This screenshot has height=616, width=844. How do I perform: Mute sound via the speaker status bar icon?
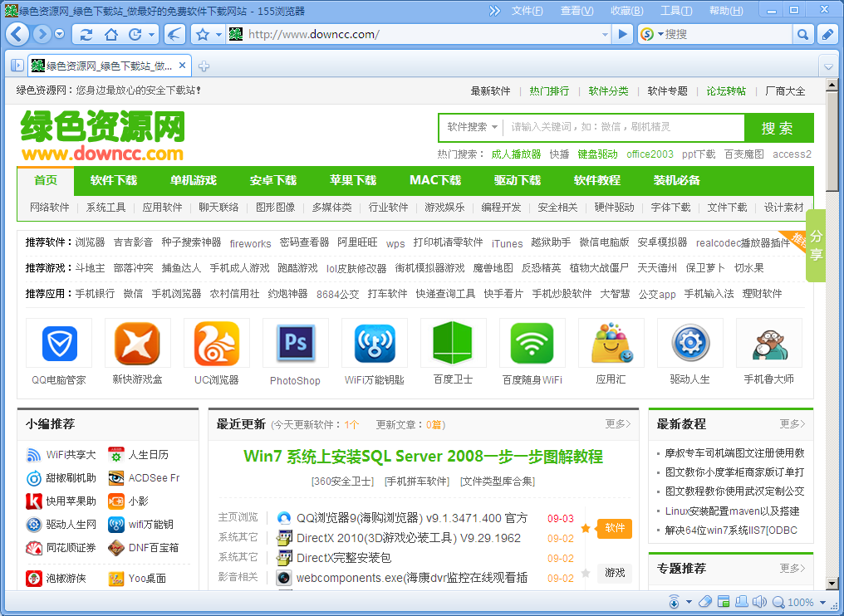click(x=759, y=601)
